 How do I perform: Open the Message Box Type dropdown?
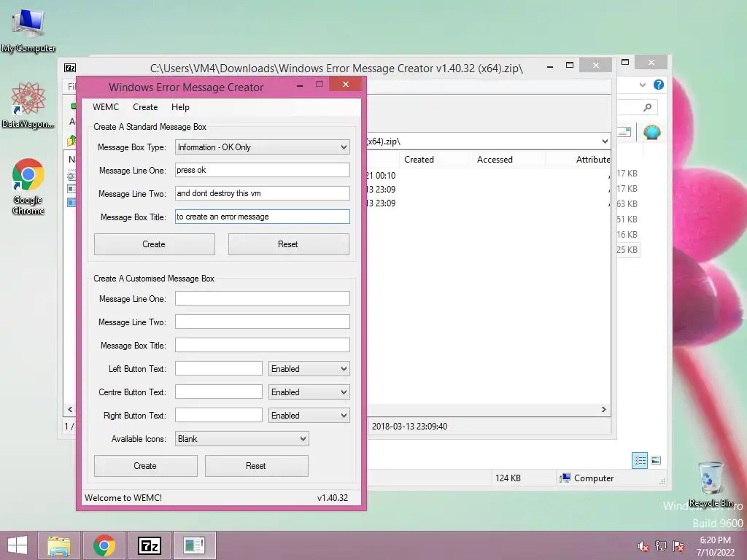(263, 147)
